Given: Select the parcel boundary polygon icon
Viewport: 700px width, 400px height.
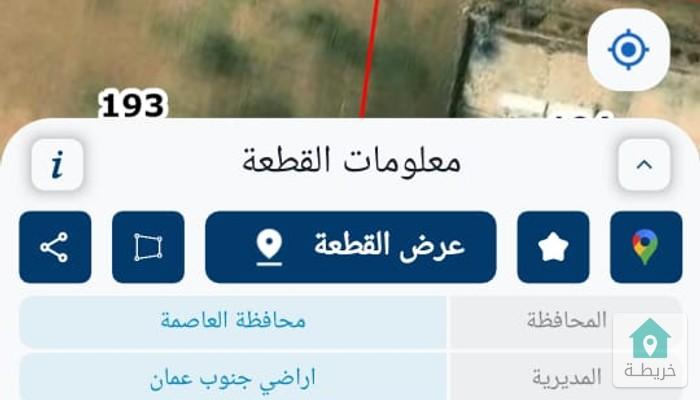Looking at the screenshot, I should click(x=148, y=247).
